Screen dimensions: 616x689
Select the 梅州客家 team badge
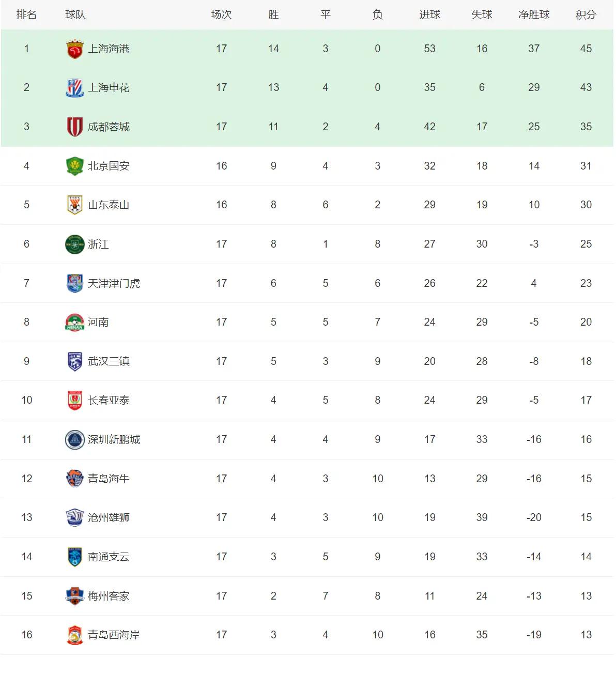pos(75,596)
